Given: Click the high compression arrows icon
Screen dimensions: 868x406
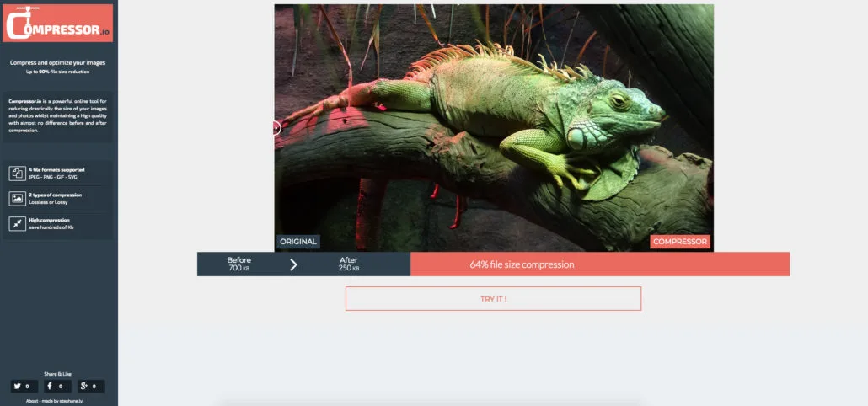Looking at the screenshot, I should click(x=17, y=223).
